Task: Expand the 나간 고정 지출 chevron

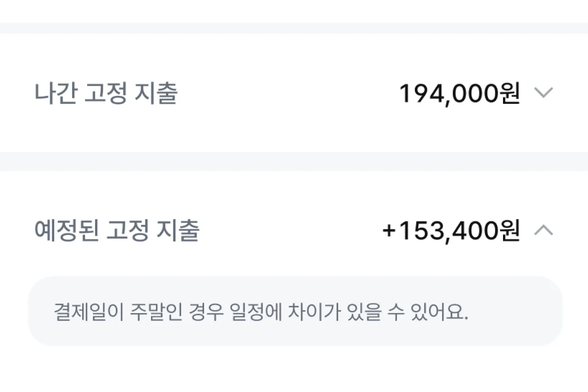Action: pyautogui.click(x=543, y=93)
